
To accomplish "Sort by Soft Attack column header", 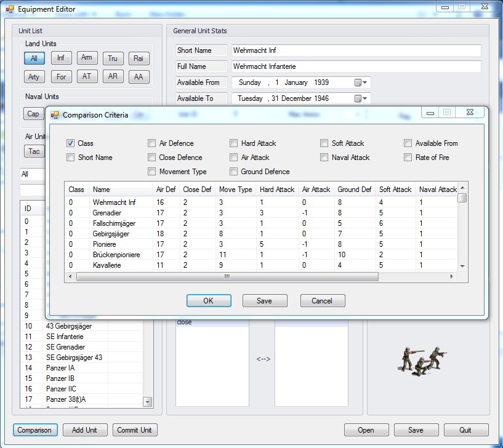I will (x=395, y=190).
